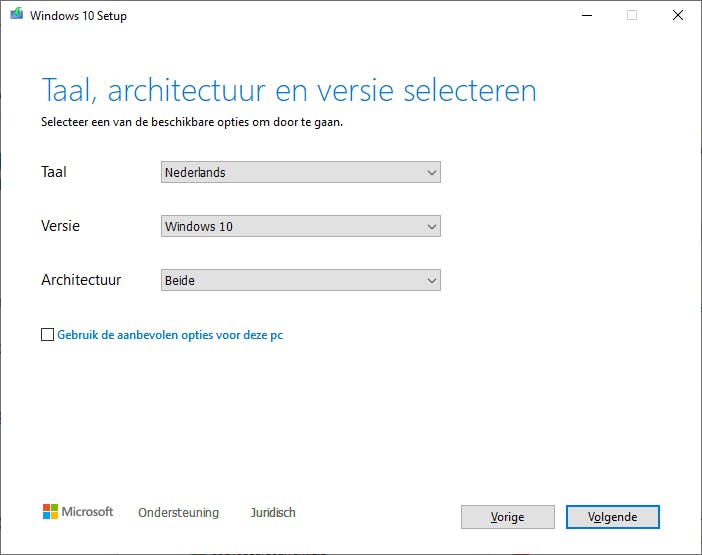Click the Microsoft four-color logo
The height and width of the screenshot is (555, 702).
[50, 512]
